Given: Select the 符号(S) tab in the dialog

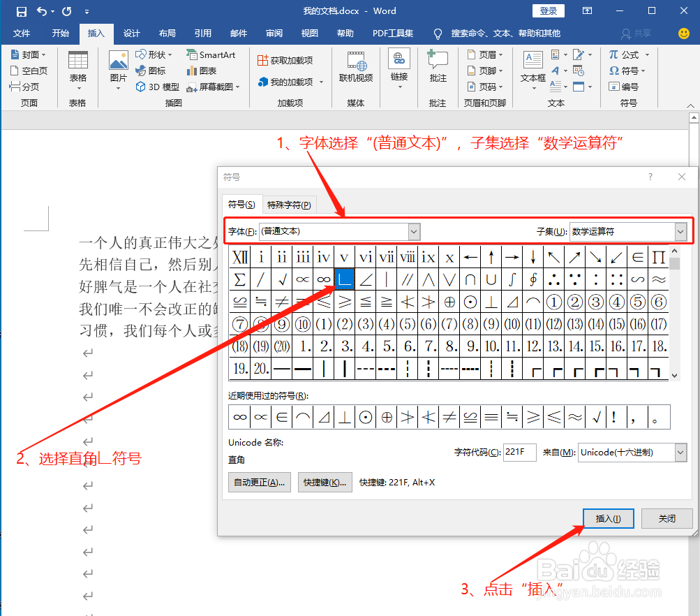Looking at the screenshot, I should click(241, 205).
